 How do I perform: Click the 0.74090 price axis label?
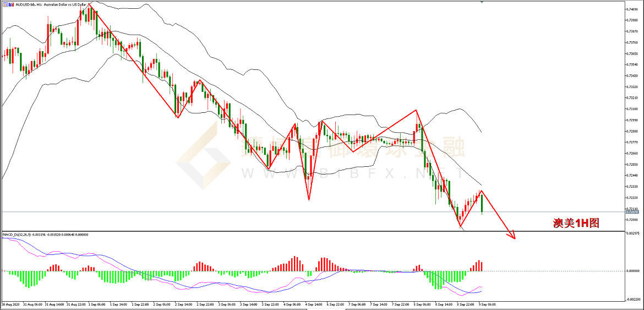tap(632, 9)
